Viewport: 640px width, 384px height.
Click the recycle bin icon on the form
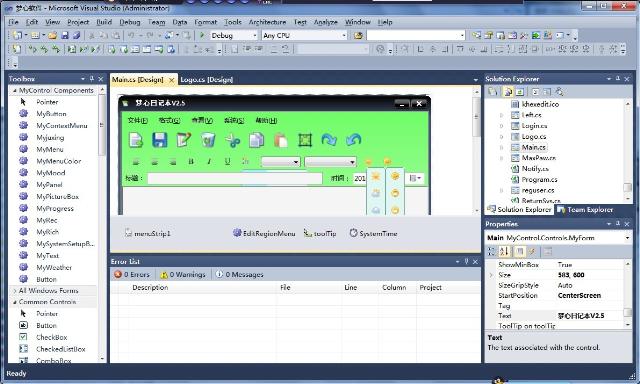208,140
